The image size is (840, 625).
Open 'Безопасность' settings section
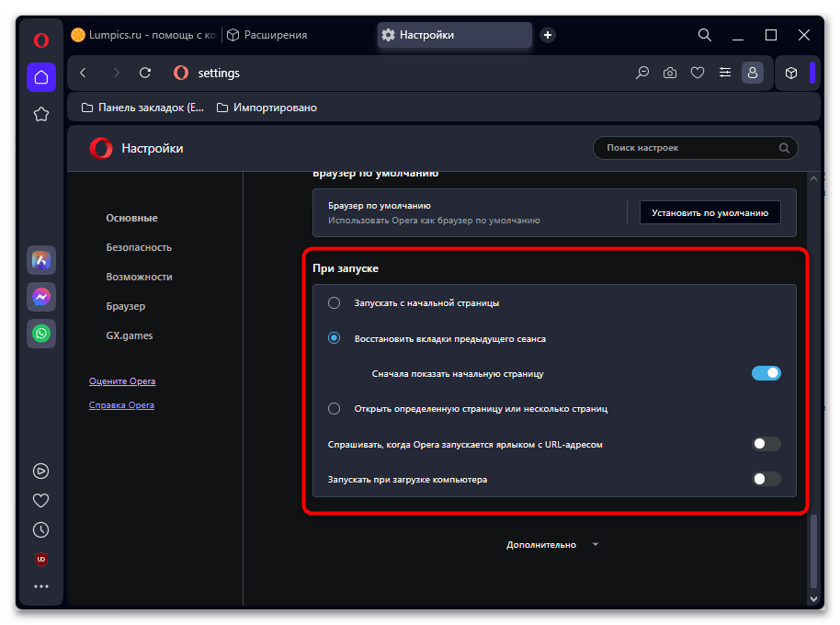pos(139,247)
